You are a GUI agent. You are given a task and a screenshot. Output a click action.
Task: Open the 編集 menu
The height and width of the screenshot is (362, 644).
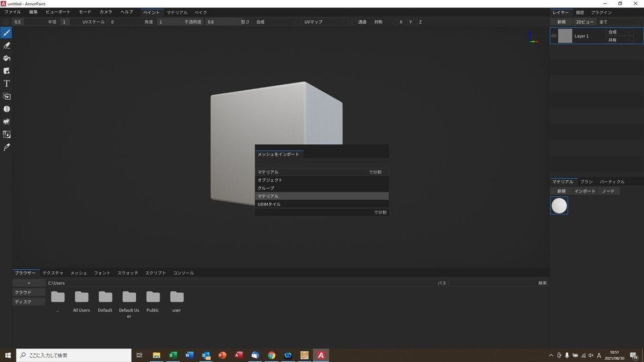coord(34,12)
